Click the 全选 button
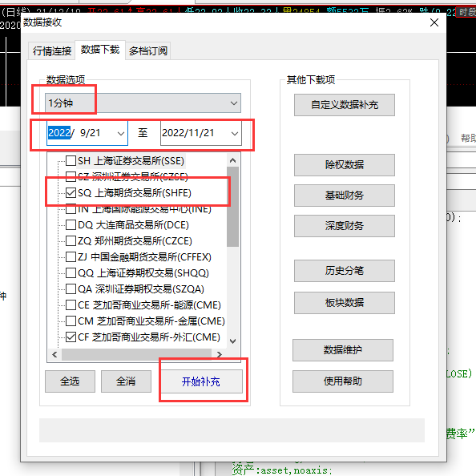This screenshot has width=476, height=476. point(70,381)
